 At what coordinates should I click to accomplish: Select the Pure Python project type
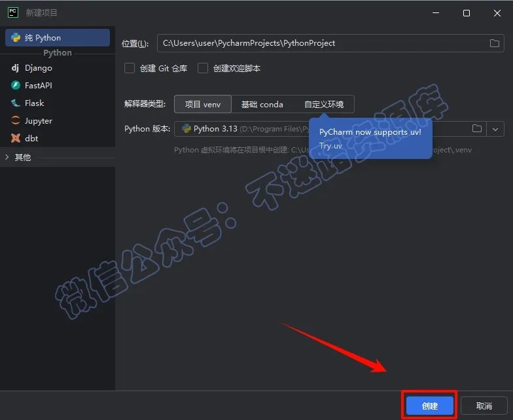point(58,38)
